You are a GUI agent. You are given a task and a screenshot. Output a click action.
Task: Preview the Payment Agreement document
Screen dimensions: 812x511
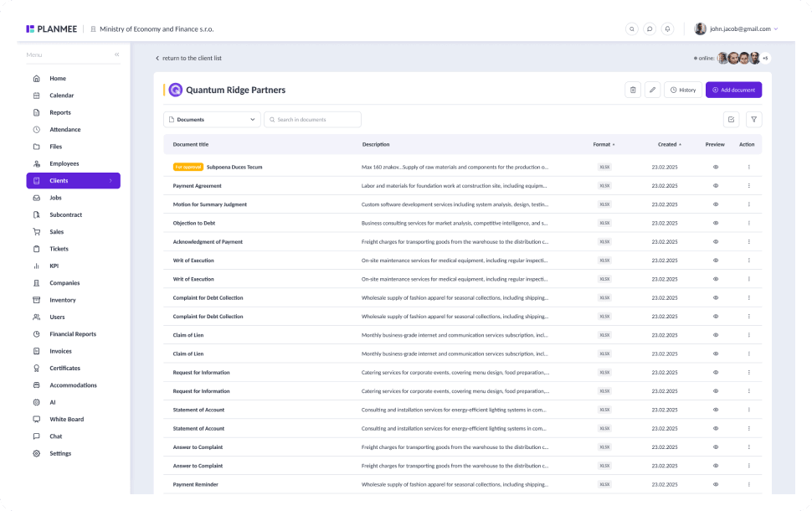tap(716, 185)
